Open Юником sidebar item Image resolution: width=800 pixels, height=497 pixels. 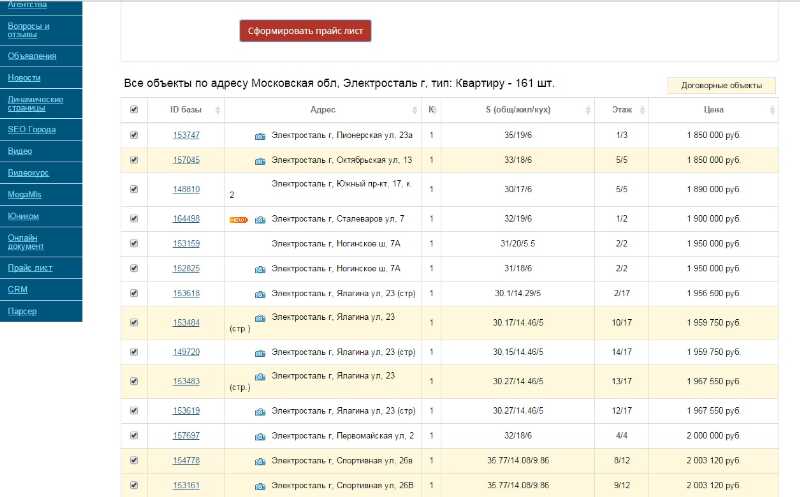tap(23, 216)
